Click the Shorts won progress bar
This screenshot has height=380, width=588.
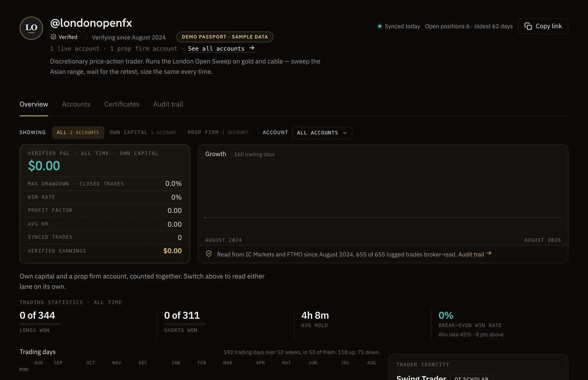(x=184, y=324)
